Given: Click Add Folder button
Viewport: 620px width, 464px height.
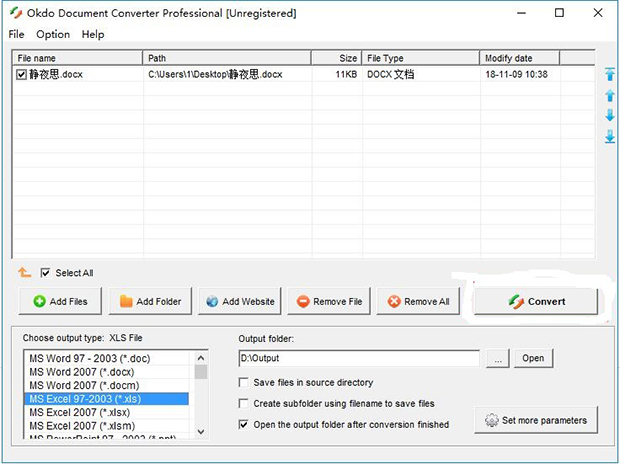Looking at the screenshot, I should click(150, 301).
